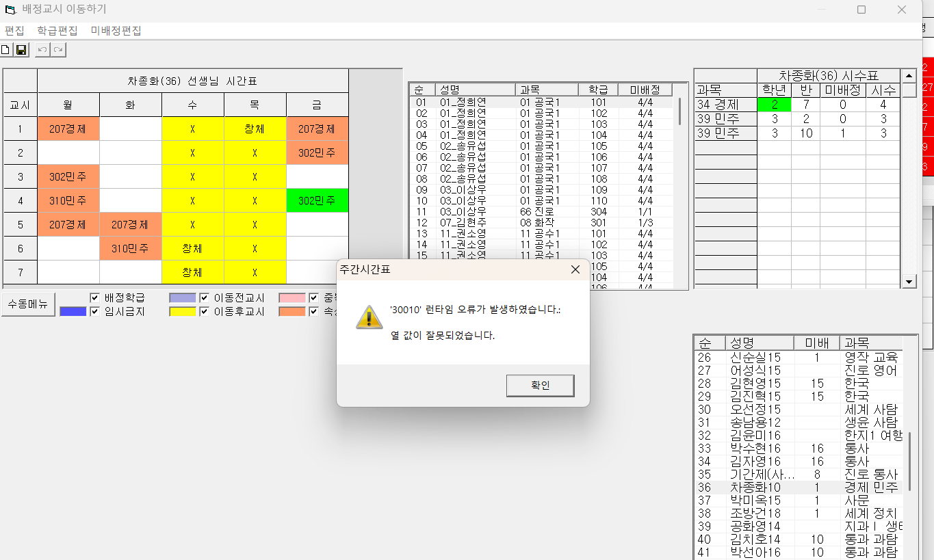Click the 미배정 column header in middle list
Image resolution: width=934 pixels, height=560 pixels.
tap(645, 90)
